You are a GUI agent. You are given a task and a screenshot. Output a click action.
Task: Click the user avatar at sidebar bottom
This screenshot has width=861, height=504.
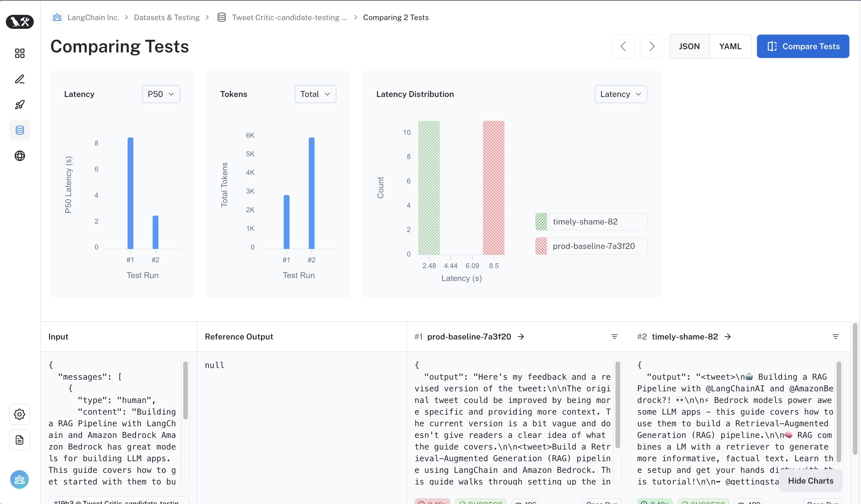(20, 480)
